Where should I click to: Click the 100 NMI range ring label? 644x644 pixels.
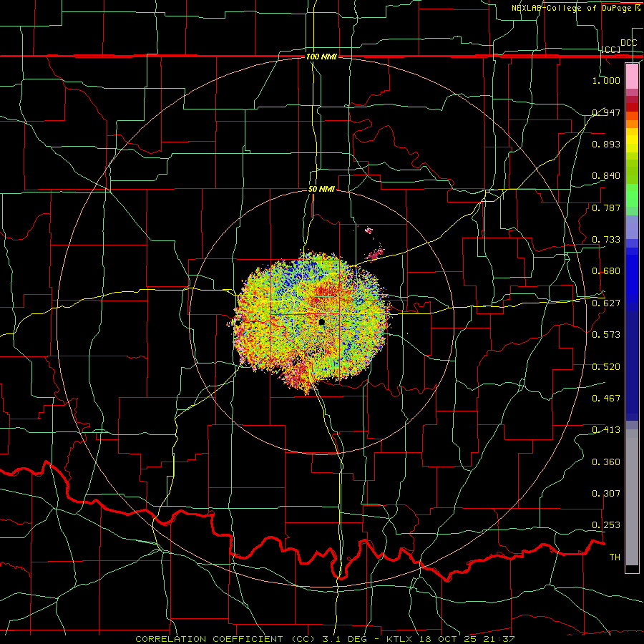click(x=321, y=57)
